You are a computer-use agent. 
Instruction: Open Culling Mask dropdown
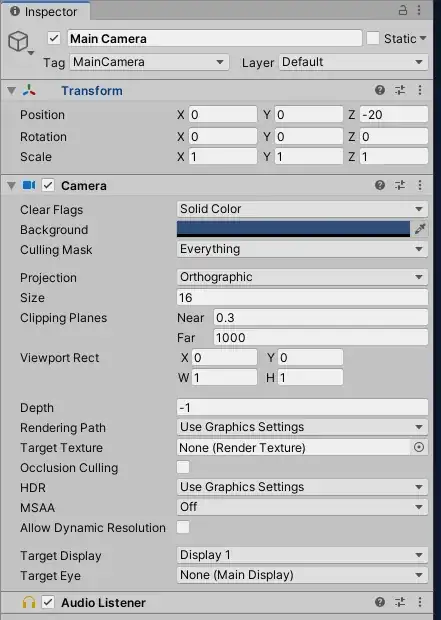pos(302,249)
